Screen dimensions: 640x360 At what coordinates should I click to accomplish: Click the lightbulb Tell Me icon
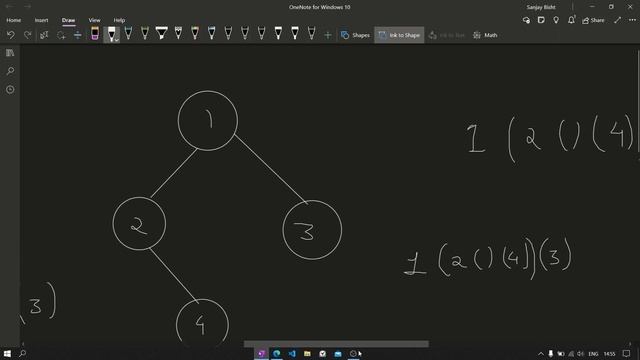point(556,20)
